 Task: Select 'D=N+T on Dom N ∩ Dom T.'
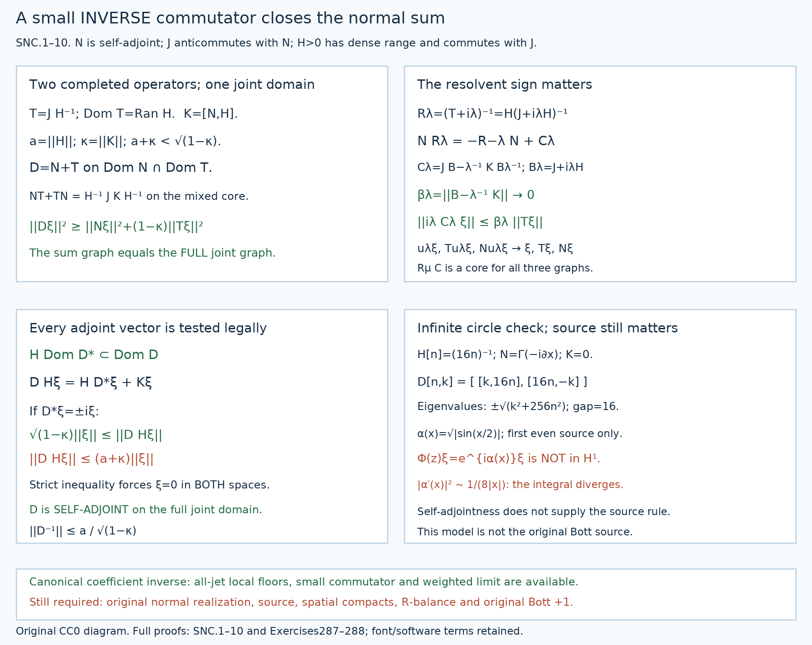tap(120, 168)
